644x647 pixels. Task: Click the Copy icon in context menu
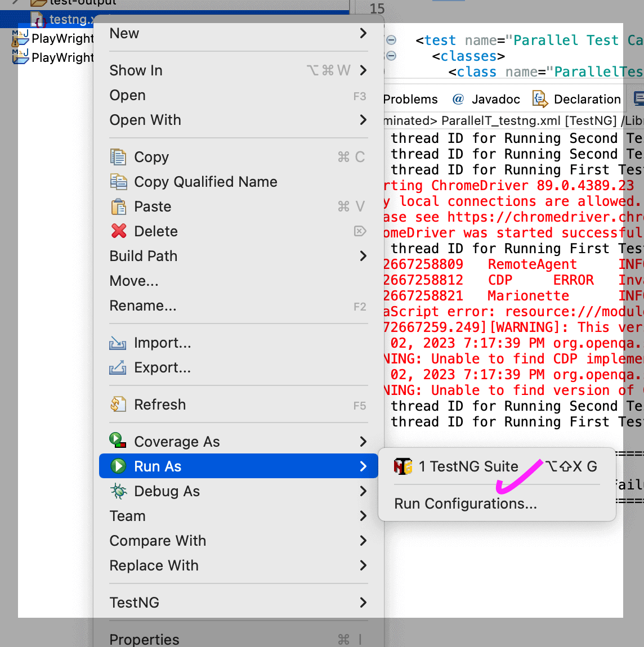118,157
